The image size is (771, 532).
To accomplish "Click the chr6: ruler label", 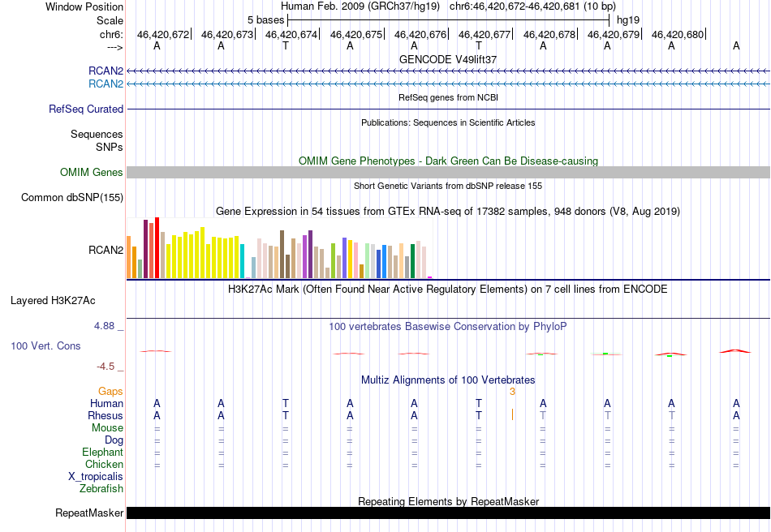I will (x=111, y=34).
